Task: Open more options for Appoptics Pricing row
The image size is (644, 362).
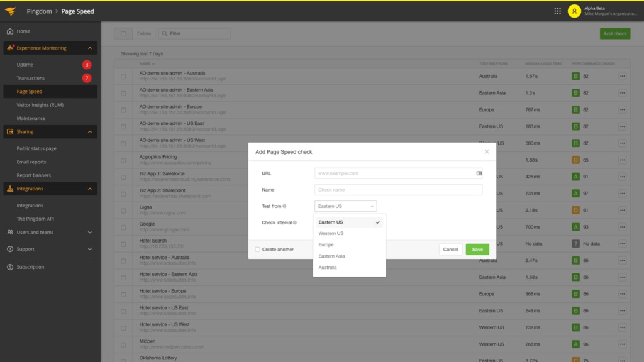Action: point(622,160)
